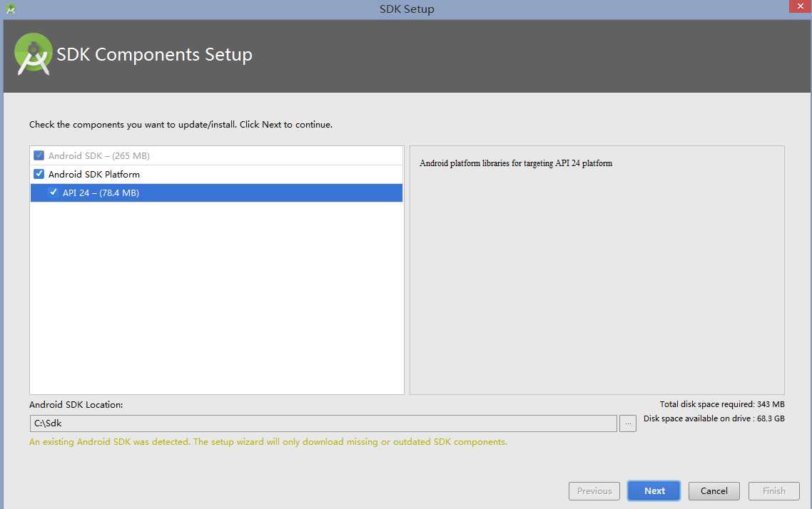Toggle the Android SDK (265 MB) checkbox
This screenshot has width=812, height=509.
(x=39, y=155)
